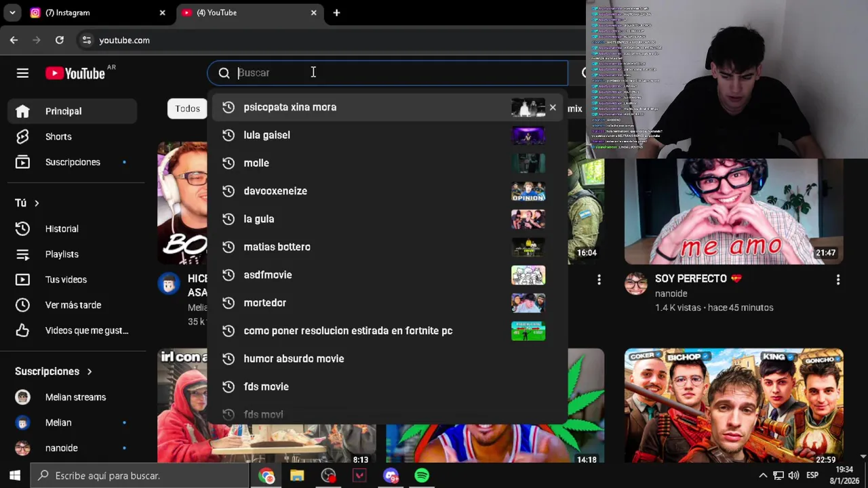This screenshot has width=868, height=488.
Task: Select suggestion lula gaisel
Action: (x=387, y=135)
